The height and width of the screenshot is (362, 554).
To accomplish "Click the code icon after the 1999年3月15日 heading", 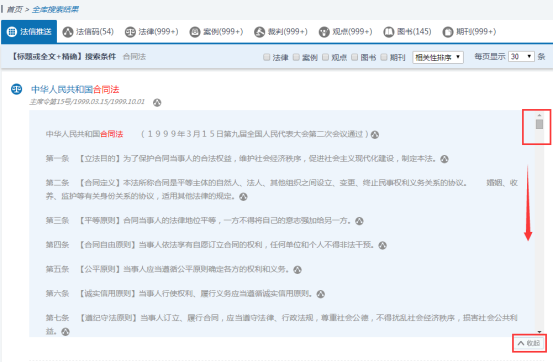I will pyautogui.click(x=375, y=135).
